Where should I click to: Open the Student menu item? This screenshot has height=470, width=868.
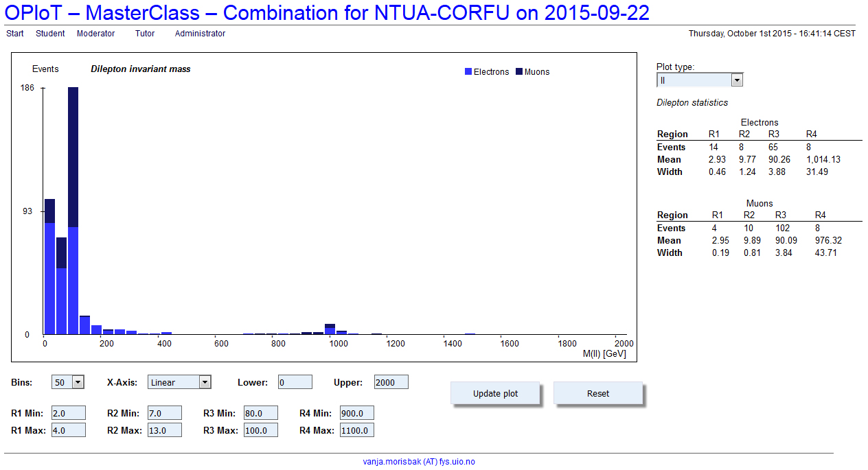pos(50,34)
